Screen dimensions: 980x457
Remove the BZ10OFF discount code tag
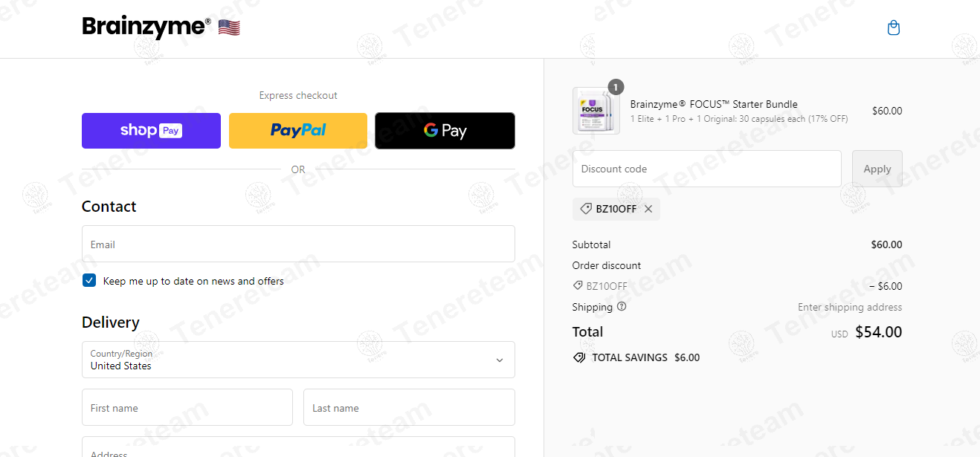pos(648,209)
